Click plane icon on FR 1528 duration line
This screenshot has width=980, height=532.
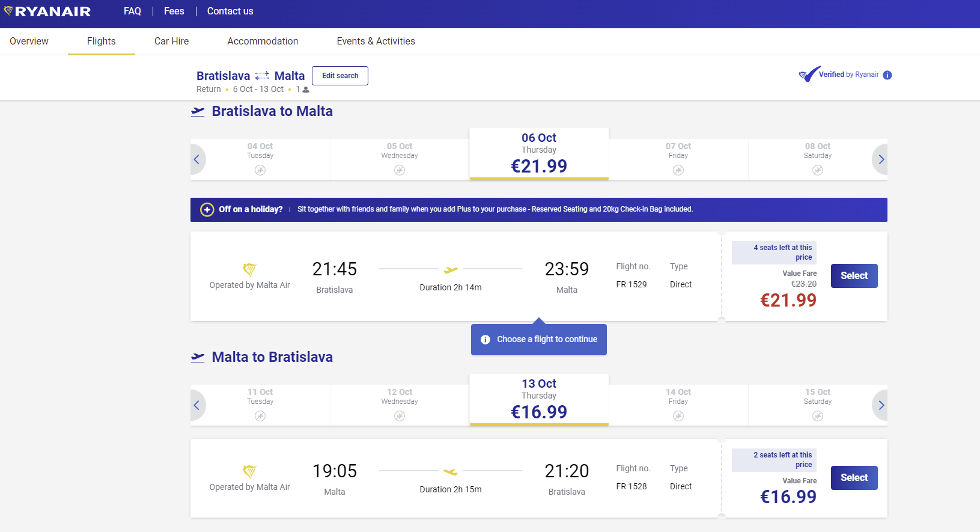pyautogui.click(x=451, y=471)
